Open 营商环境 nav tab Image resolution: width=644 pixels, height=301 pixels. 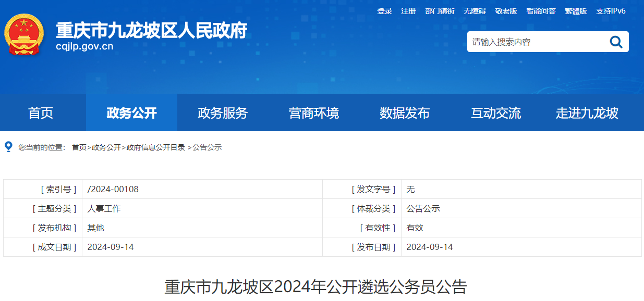click(314, 112)
